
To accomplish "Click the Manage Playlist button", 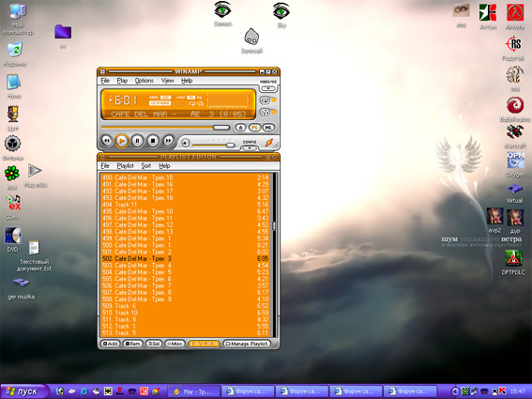I will click(x=248, y=344).
